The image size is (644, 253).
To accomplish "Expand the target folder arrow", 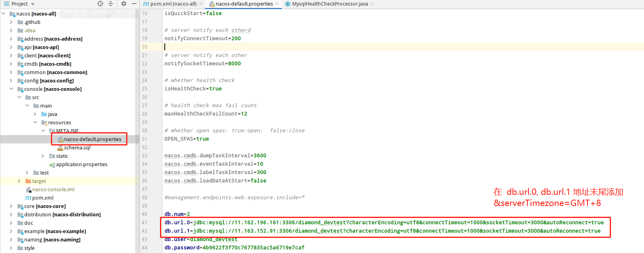I will click(x=19, y=181).
